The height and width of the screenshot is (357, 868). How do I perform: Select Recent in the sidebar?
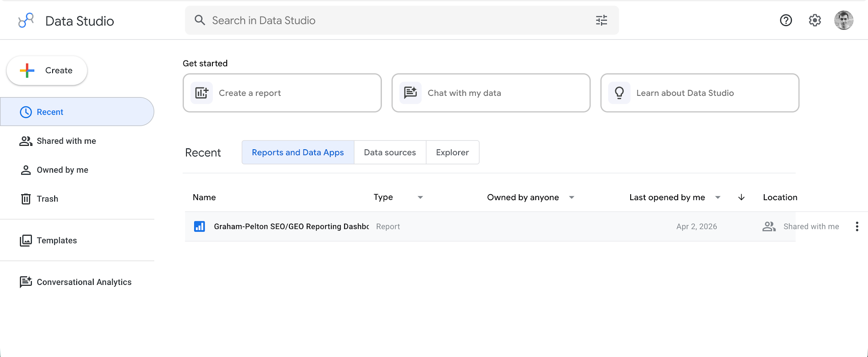[x=77, y=112]
